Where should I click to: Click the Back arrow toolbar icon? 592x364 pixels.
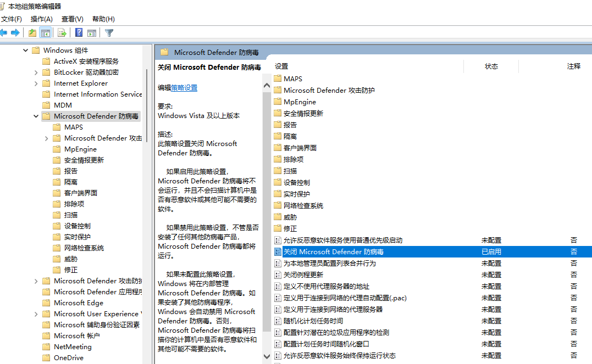coord(3,33)
